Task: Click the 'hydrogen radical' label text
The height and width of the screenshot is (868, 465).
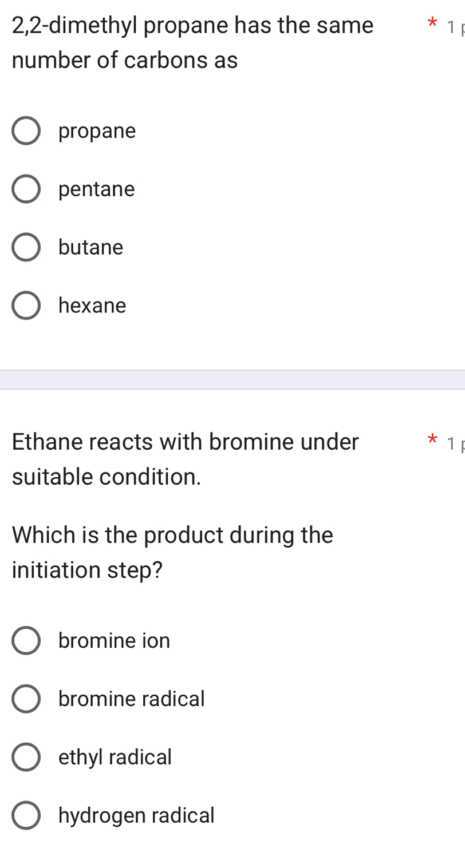Action: 136,815
